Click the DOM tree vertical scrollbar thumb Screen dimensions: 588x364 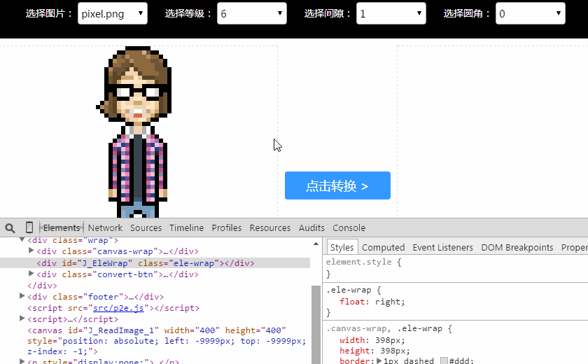pos(316,324)
